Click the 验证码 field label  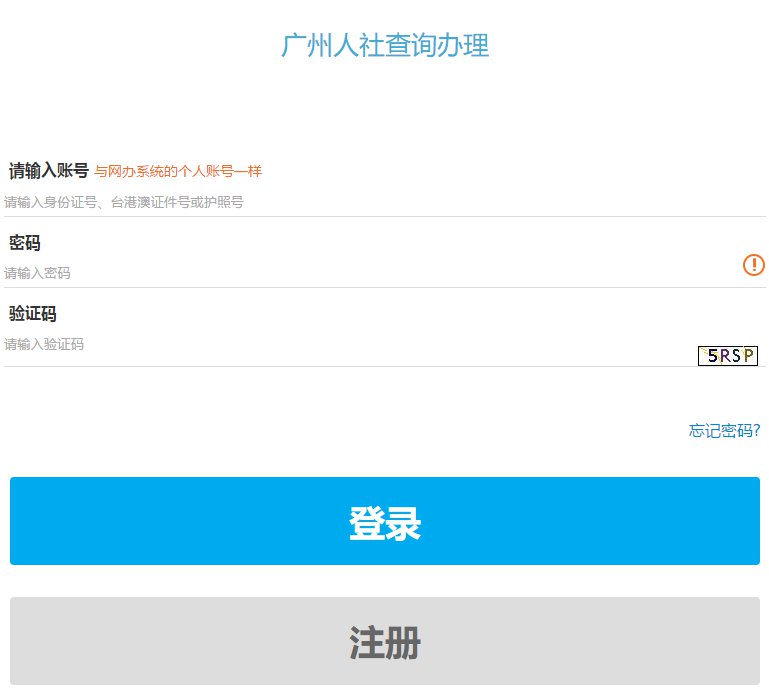pyautogui.click(x=33, y=314)
